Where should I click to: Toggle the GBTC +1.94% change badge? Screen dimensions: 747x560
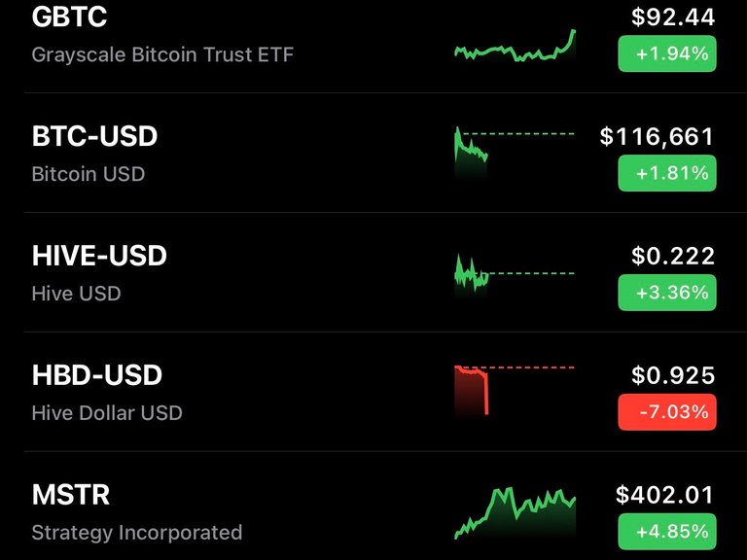(667, 53)
